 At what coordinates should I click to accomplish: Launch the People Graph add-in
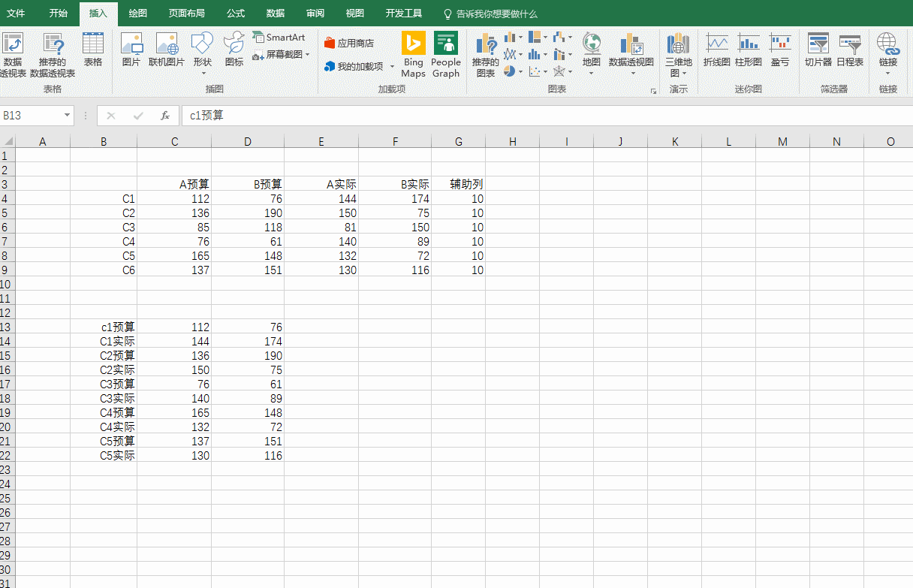point(446,54)
